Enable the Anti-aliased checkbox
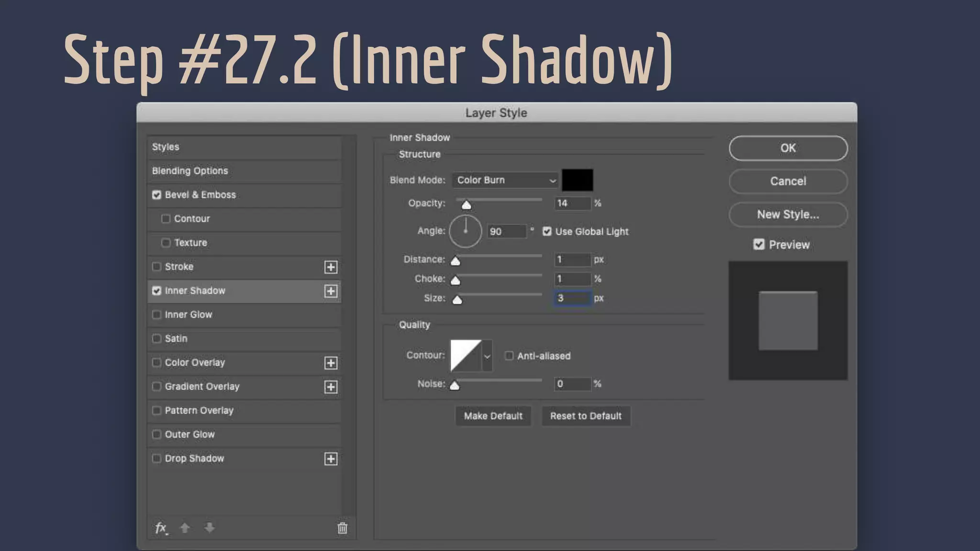The width and height of the screenshot is (980, 551). (509, 356)
